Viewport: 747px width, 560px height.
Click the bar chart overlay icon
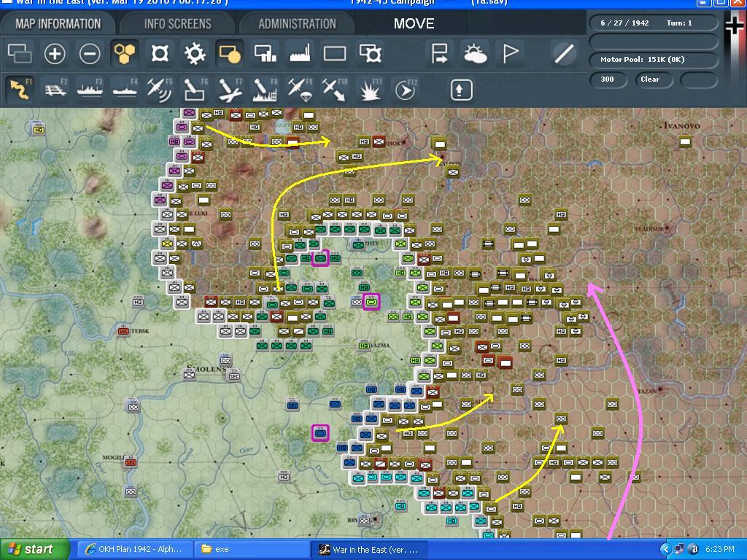click(265, 53)
